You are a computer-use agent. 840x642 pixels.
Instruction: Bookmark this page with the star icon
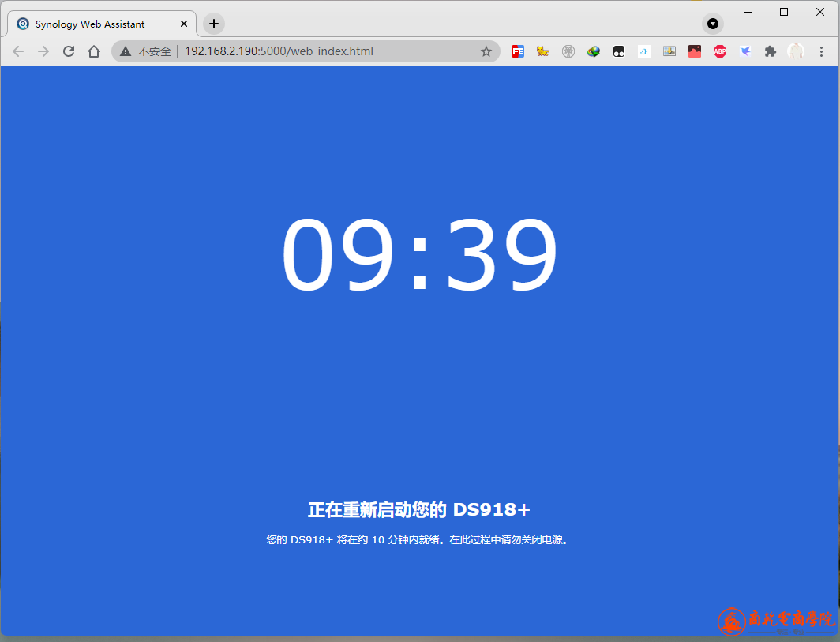click(x=486, y=51)
